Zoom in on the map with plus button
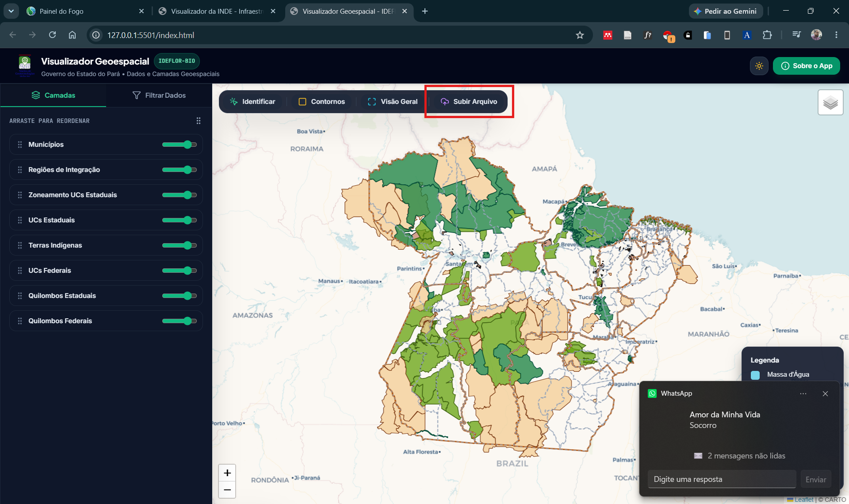Screen dimensions: 849x504 coord(227,473)
